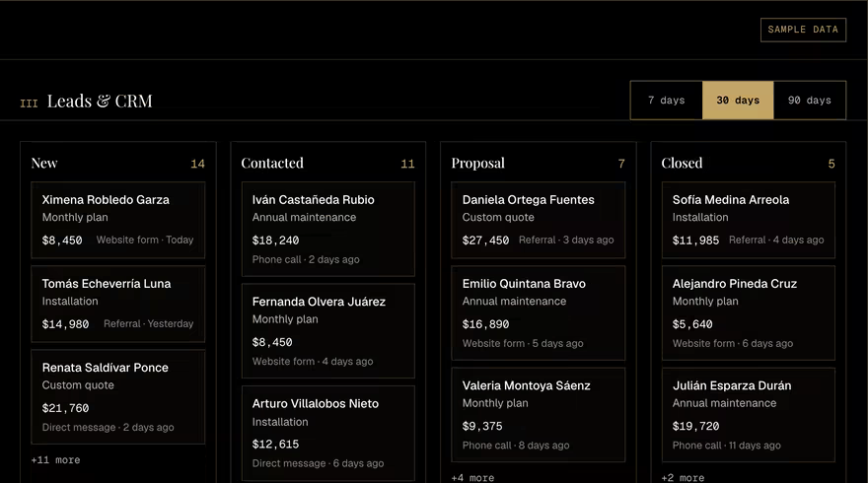Click 'Referral · 3 days ago'
The height and width of the screenshot is (483, 868).
click(x=566, y=240)
